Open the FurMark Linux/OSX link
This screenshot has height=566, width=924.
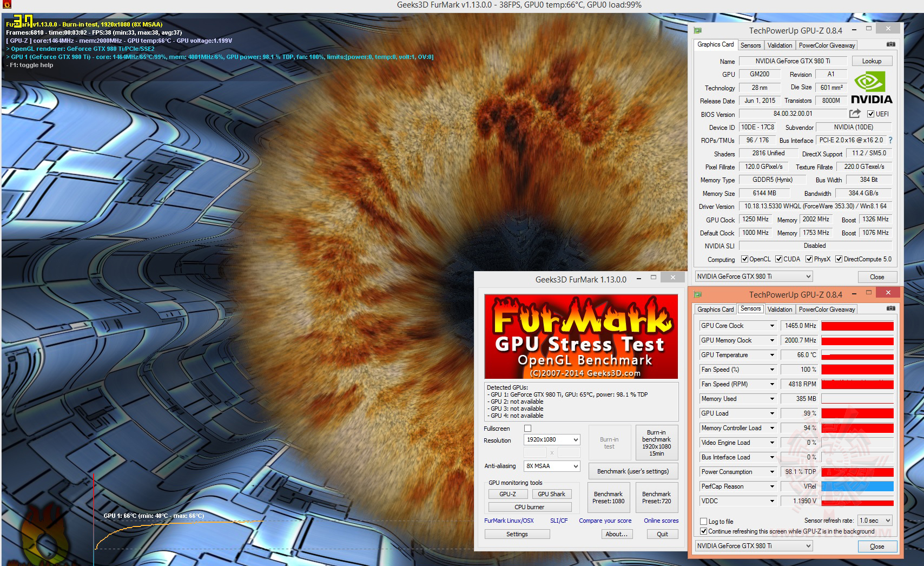509,521
